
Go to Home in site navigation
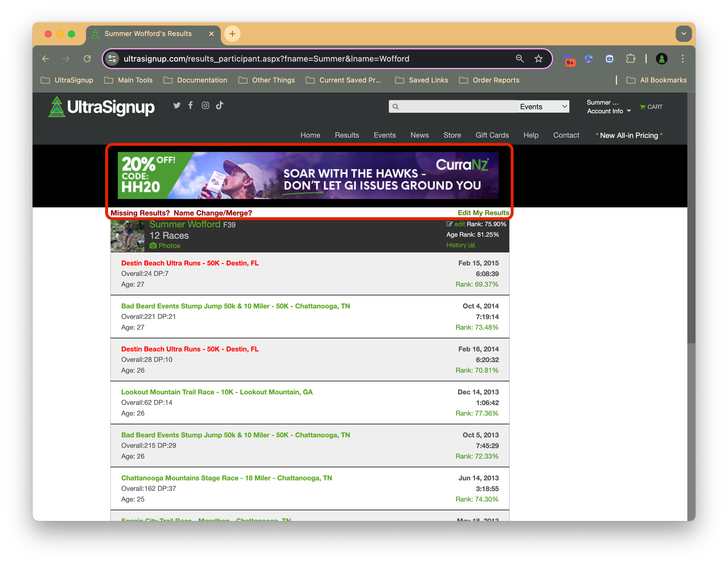pyautogui.click(x=310, y=135)
